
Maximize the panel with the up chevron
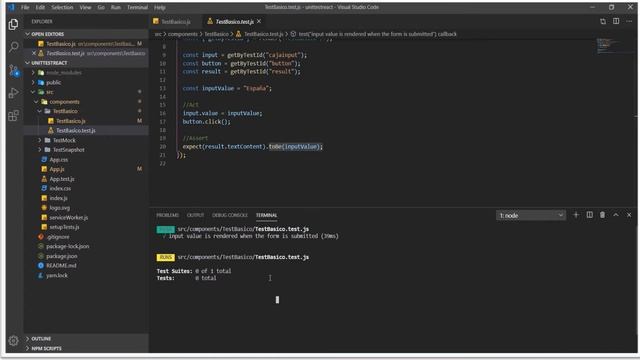(x=616, y=215)
